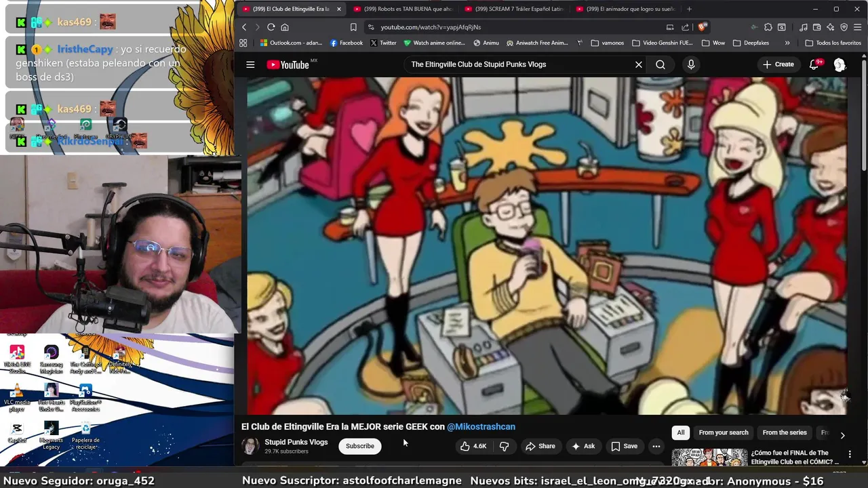Open the Brave VPN shield icon

844,27
